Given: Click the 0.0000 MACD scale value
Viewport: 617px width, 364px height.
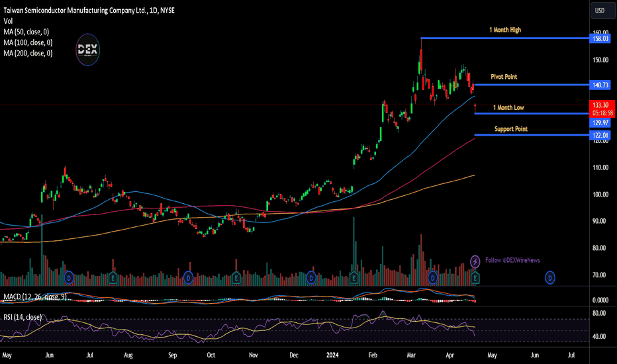Looking at the screenshot, I should pyautogui.click(x=600, y=300).
